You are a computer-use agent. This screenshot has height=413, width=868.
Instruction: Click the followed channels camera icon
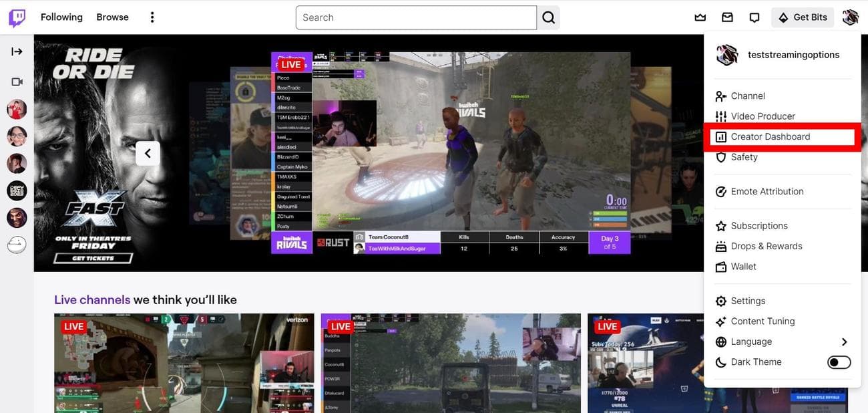17,82
